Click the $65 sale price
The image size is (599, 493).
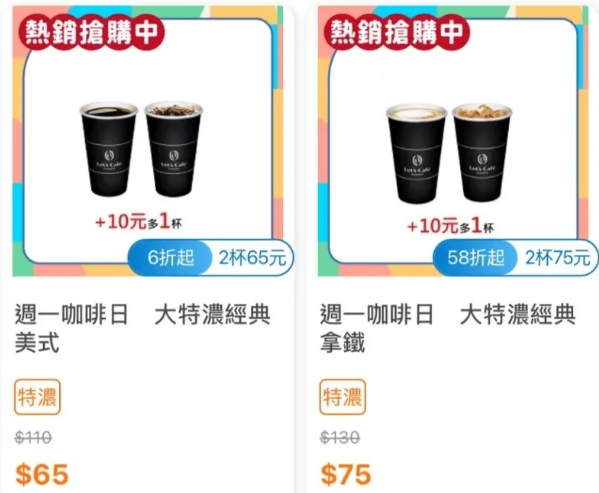[x=42, y=474]
